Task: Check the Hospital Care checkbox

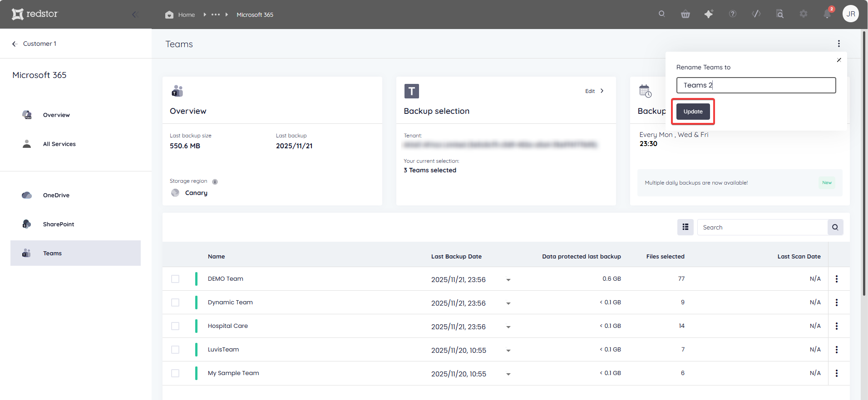Action: (175, 326)
